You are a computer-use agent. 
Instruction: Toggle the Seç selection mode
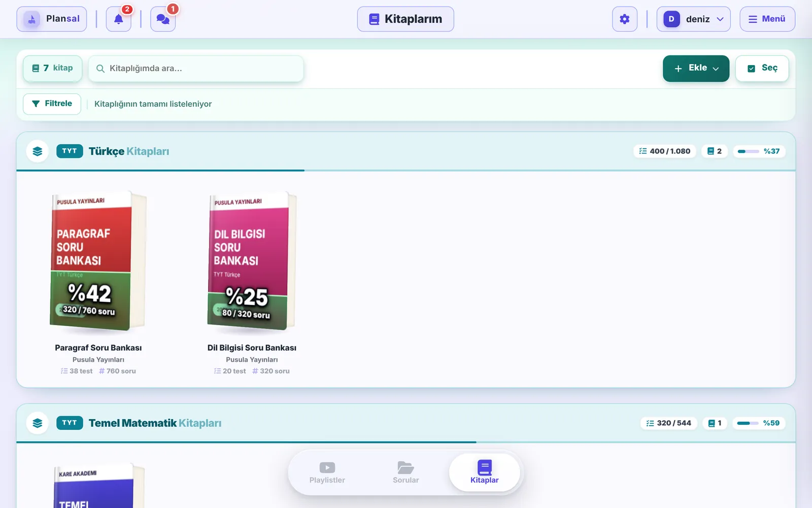(762, 68)
